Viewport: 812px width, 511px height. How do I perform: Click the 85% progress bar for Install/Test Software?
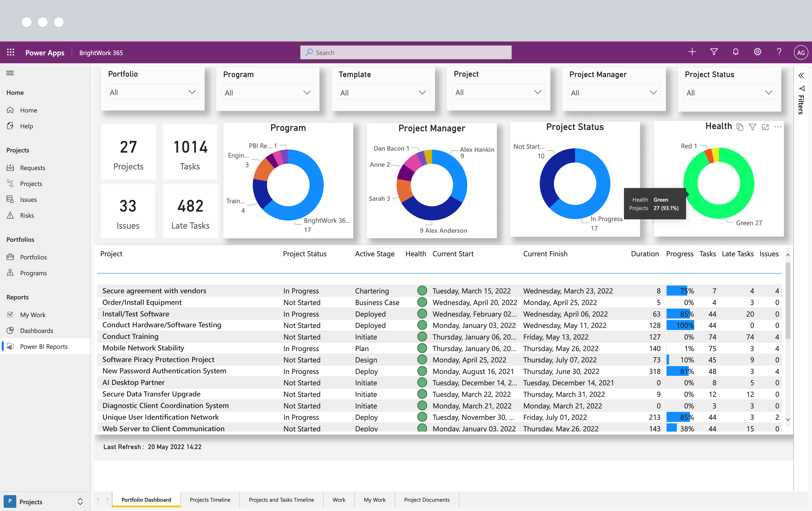pos(679,313)
